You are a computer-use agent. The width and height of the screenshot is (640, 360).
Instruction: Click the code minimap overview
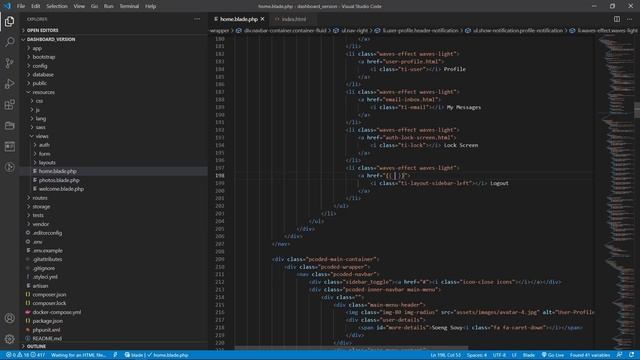[x=616, y=192]
